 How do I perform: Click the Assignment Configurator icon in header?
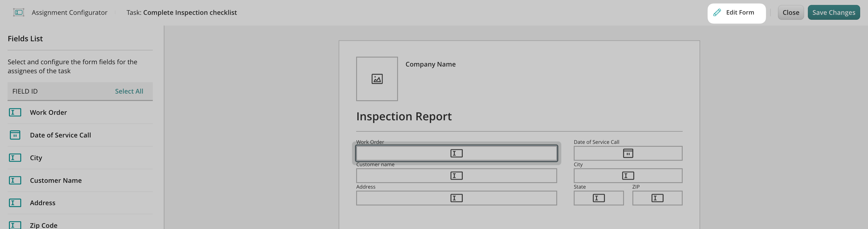19,12
